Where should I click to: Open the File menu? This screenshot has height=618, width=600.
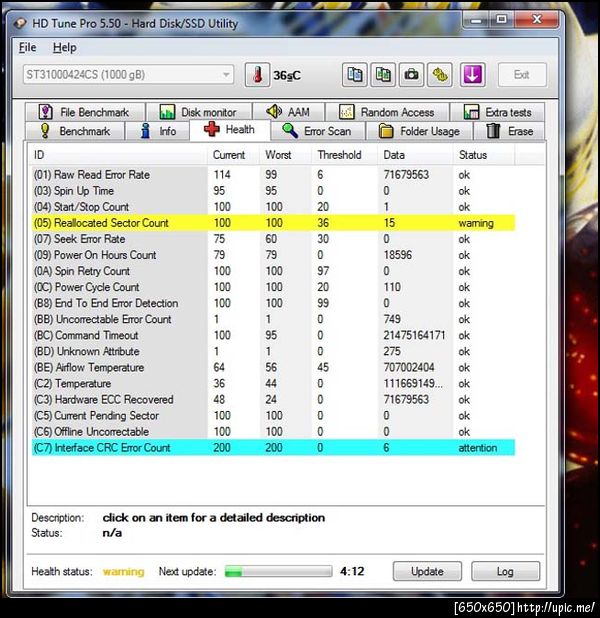27,48
